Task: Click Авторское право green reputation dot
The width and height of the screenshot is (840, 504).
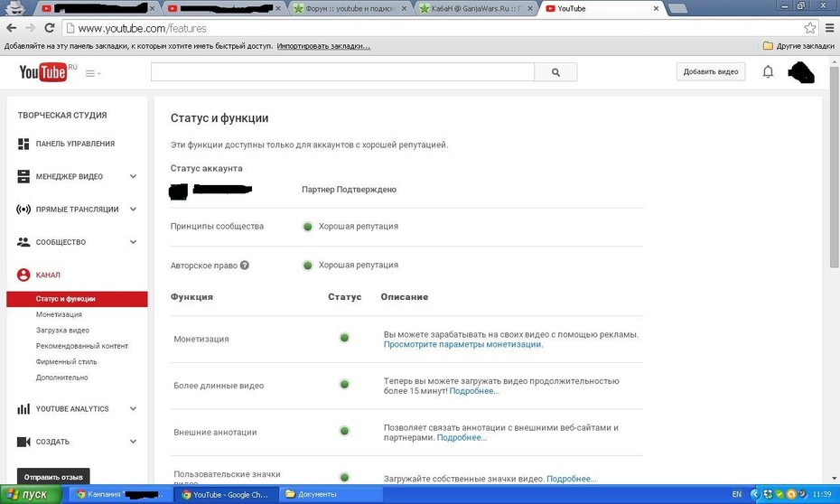Action: [x=307, y=266]
